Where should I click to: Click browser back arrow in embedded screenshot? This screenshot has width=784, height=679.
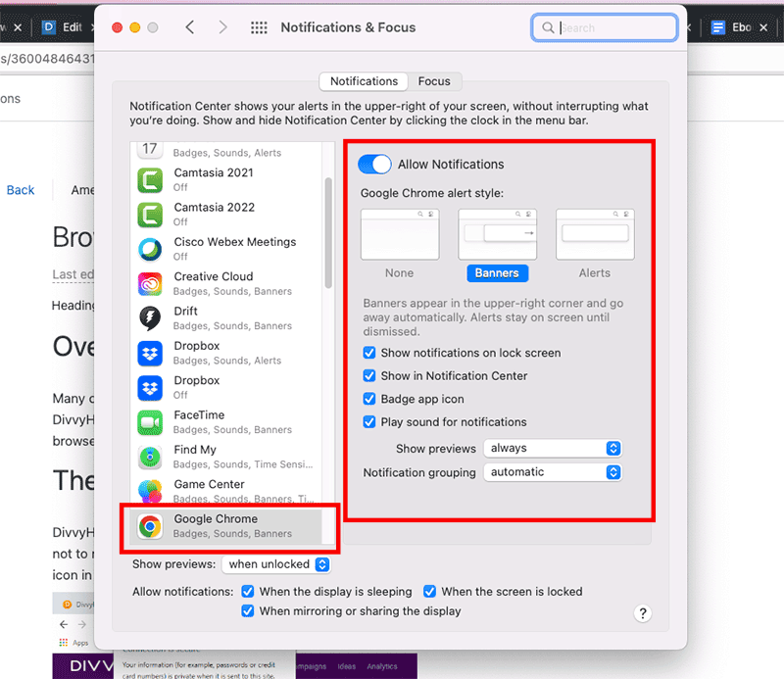coord(64,624)
